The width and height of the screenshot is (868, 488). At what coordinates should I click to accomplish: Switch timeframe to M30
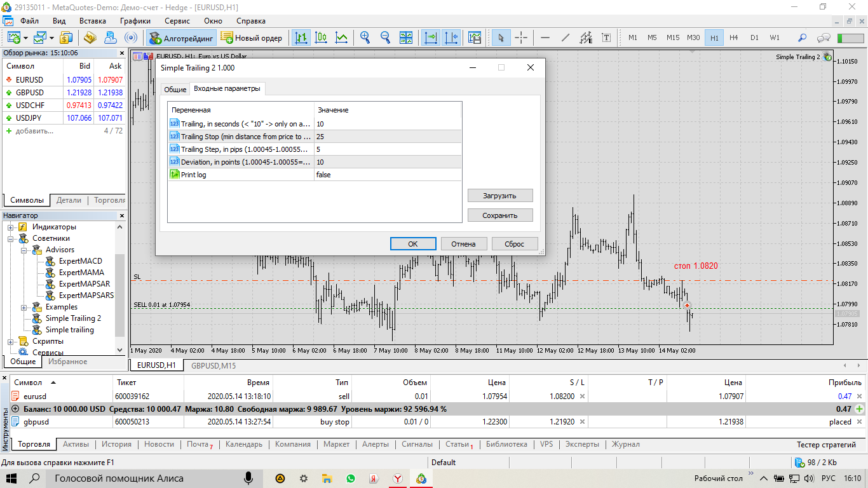click(x=693, y=37)
